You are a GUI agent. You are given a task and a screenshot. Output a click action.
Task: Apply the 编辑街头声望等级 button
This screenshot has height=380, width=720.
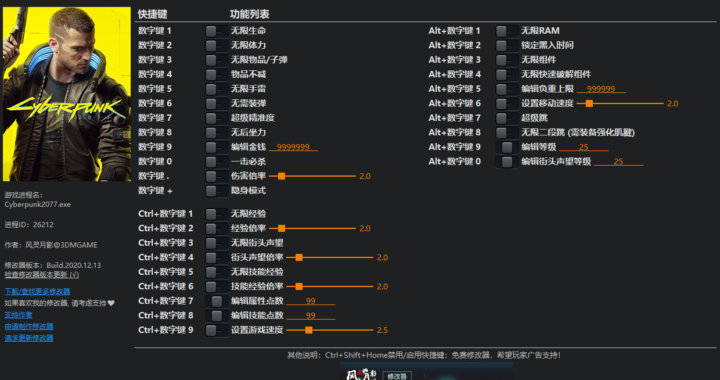coord(507,162)
